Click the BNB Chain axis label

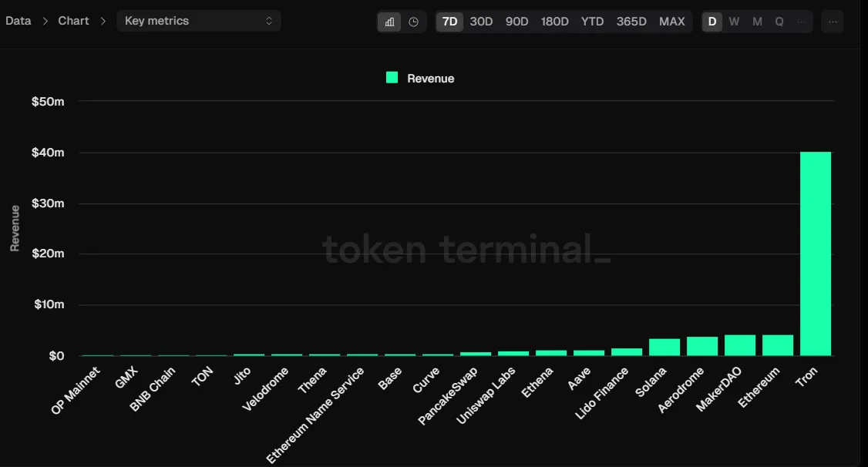152,389
